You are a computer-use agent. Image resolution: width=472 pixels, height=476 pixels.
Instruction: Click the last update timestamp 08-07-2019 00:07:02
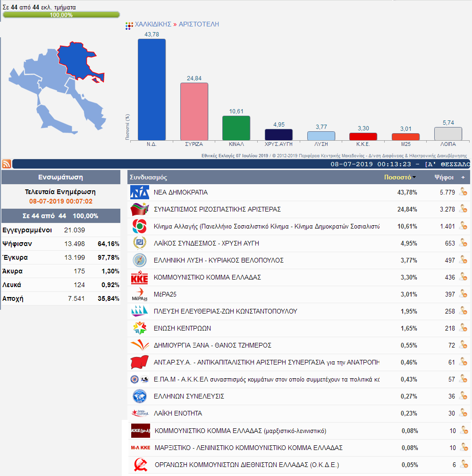[61, 201]
